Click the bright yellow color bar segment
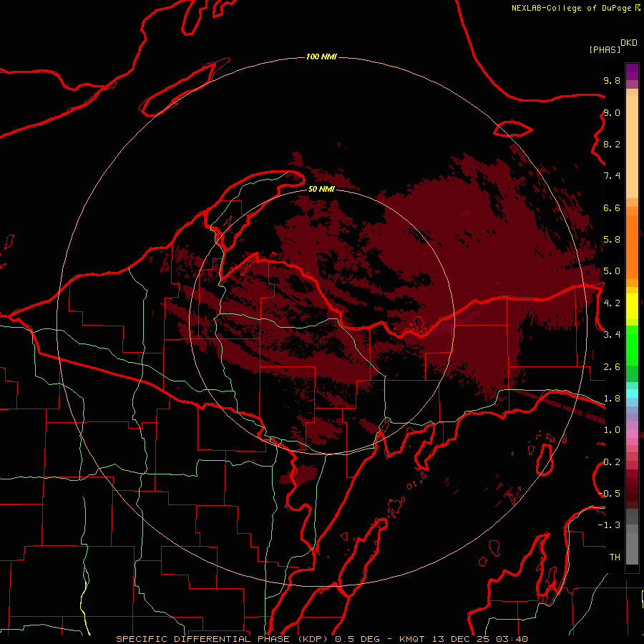The image size is (644, 644). (x=632, y=306)
